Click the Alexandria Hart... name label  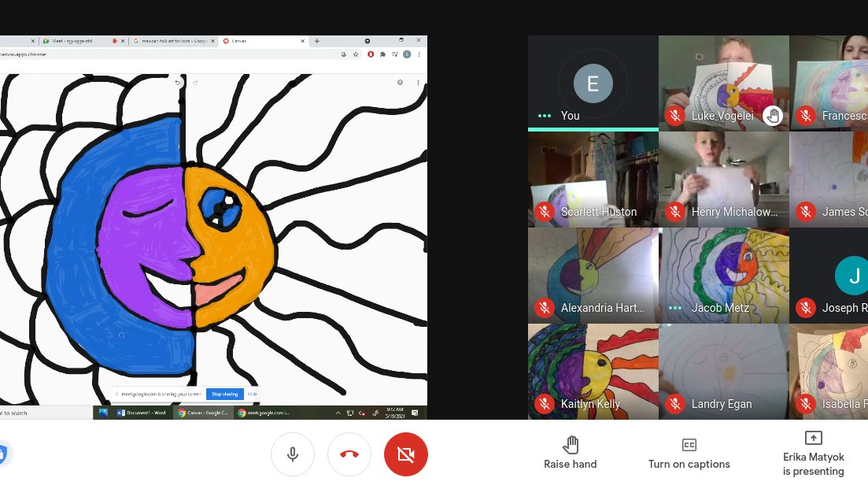coord(602,308)
